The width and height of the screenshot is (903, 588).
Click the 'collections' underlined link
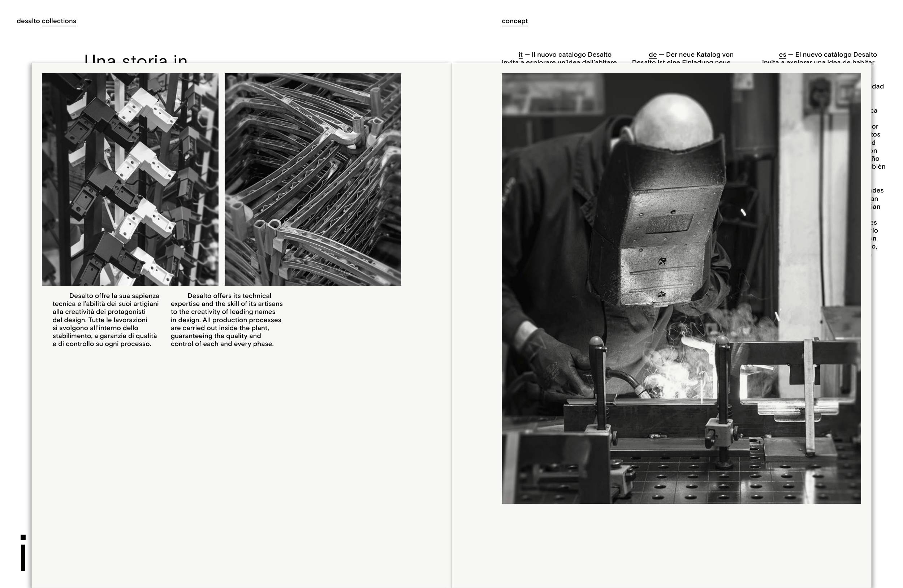pos(59,21)
